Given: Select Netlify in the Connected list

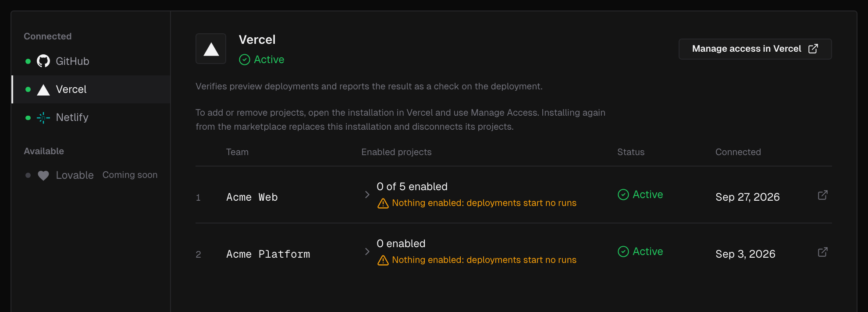Looking at the screenshot, I should coord(91,117).
